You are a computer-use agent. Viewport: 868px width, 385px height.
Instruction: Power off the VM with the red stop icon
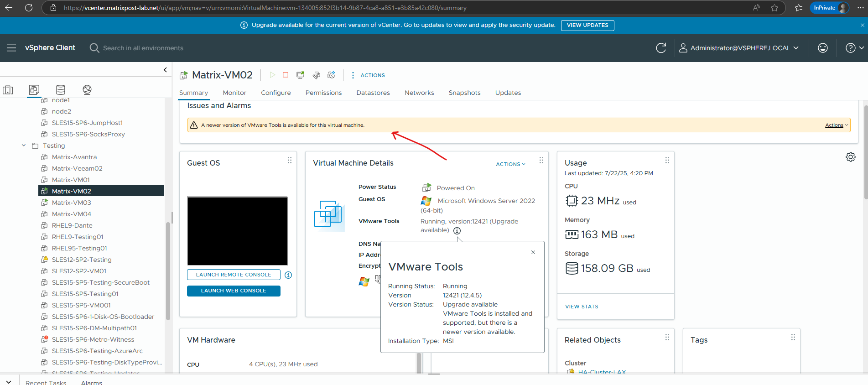(286, 75)
